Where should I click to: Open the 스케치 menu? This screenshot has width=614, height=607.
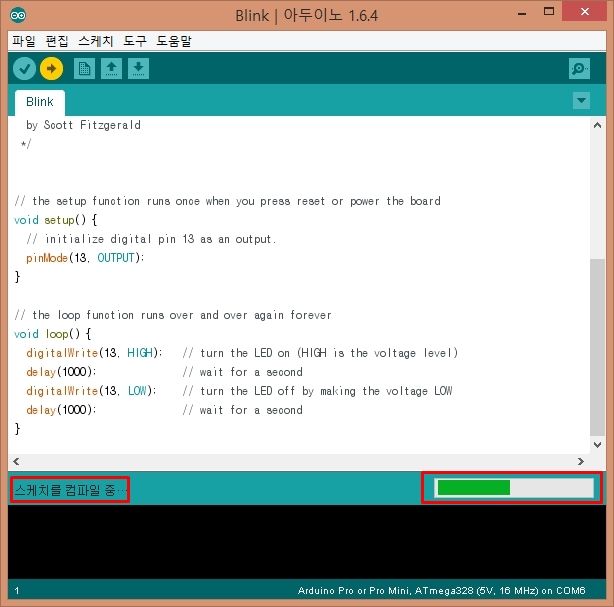click(x=96, y=41)
